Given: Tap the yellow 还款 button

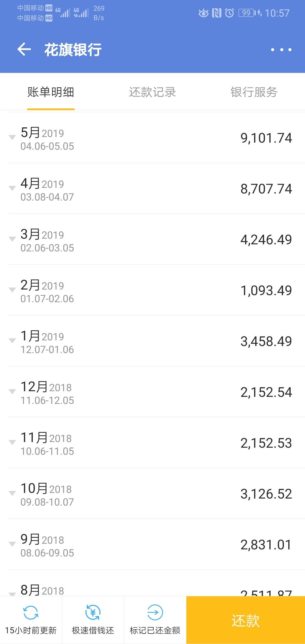Looking at the screenshot, I should [246, 620].
